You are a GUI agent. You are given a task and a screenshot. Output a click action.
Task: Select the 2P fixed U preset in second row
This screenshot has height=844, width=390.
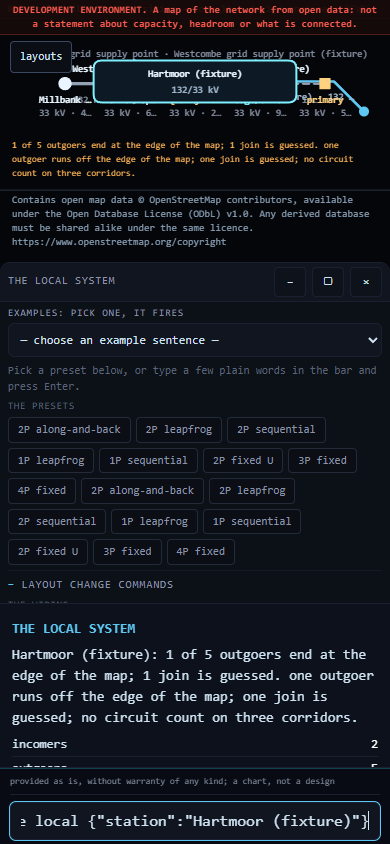point(243,460)
